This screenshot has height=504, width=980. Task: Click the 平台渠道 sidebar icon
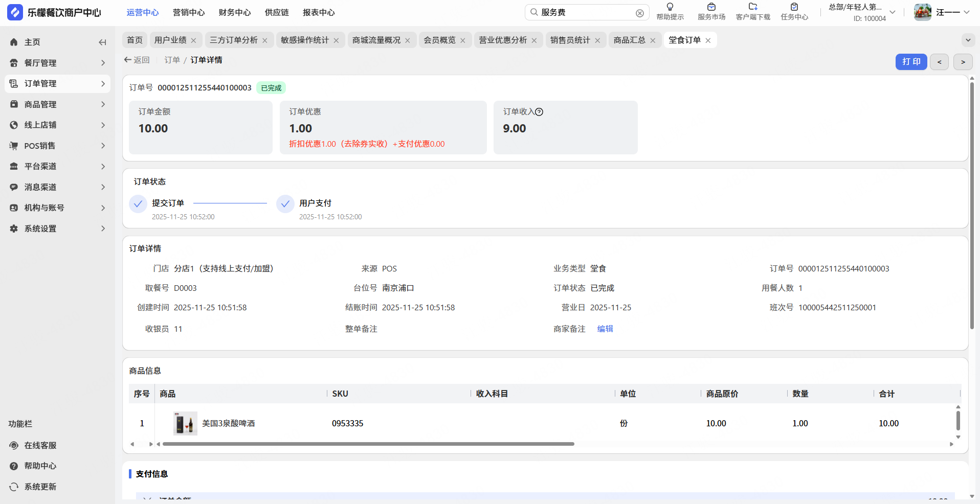pos(14,166)
